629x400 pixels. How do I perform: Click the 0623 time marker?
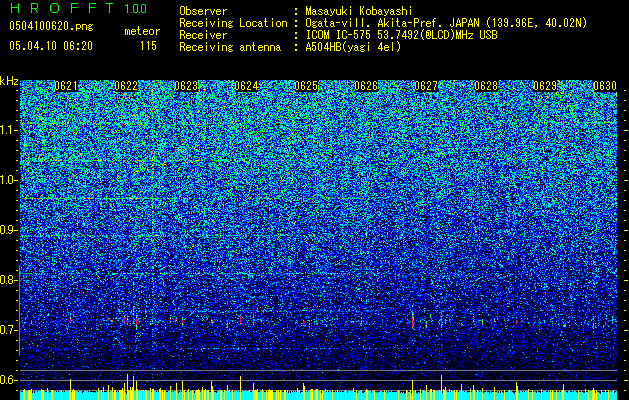[x=186, y=86]
